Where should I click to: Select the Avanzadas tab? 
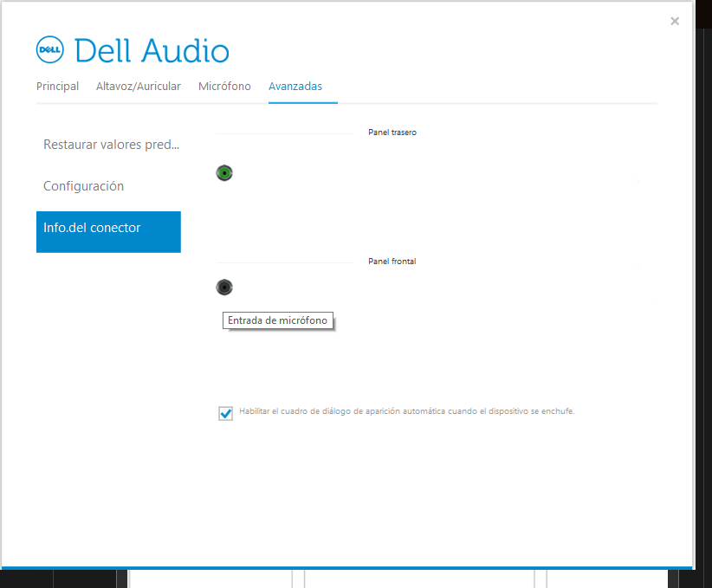coord(295,87)
